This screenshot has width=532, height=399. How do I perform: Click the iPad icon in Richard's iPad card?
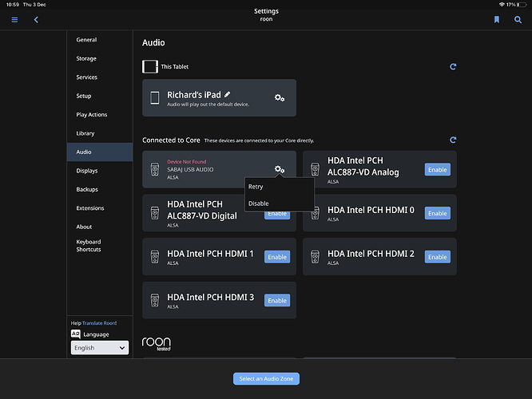(x=155, y=98)
